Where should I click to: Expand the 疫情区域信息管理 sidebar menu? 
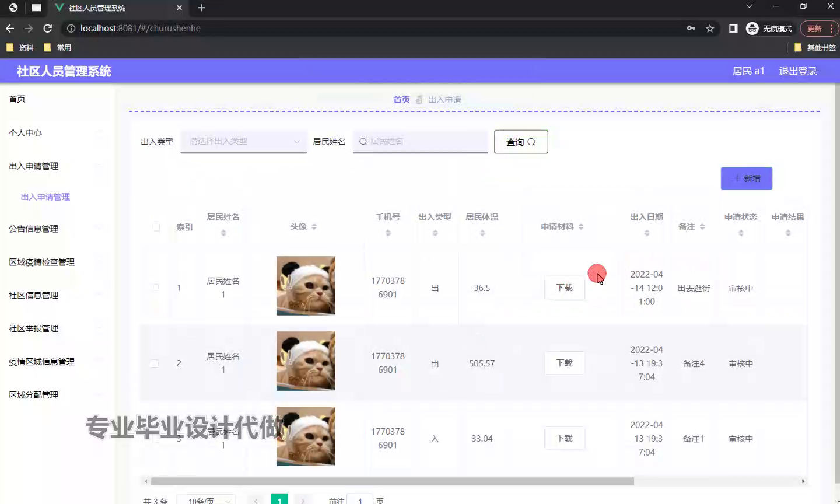(x=57, y=362)
